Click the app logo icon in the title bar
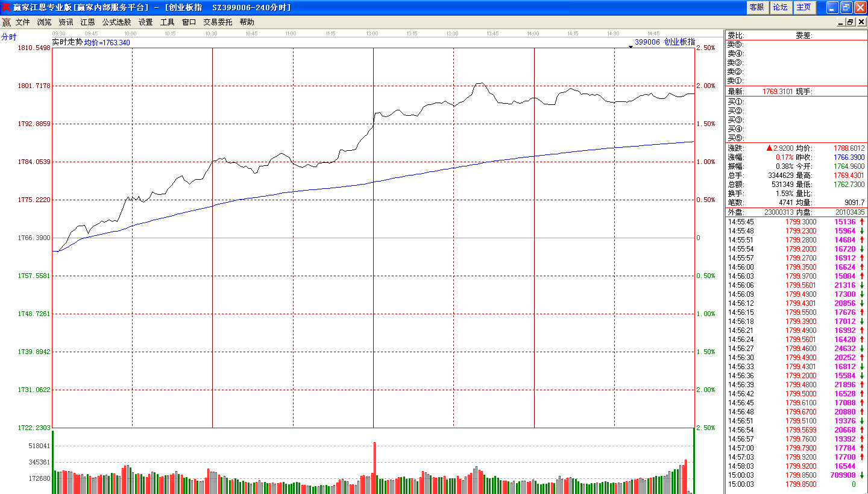 pos(6,7)
